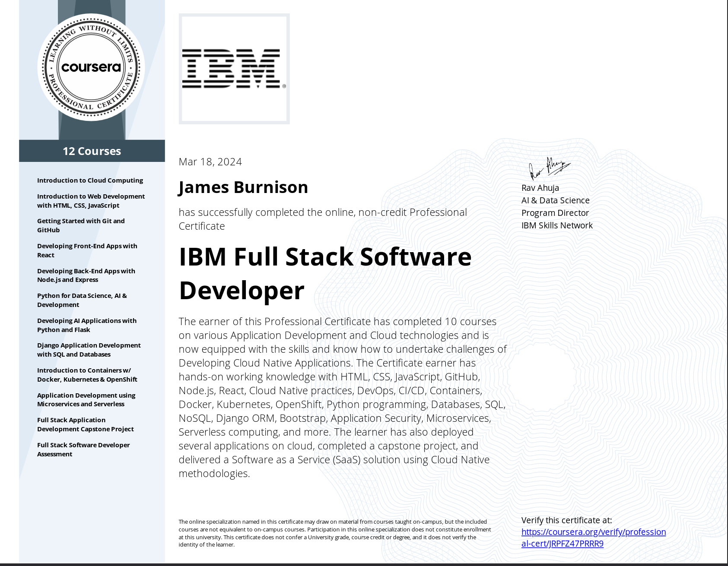The height and width of the screenshot is (566, 728).
Task: Click the Coursera professional certificate seal
Action: click(x=91, y=67)
